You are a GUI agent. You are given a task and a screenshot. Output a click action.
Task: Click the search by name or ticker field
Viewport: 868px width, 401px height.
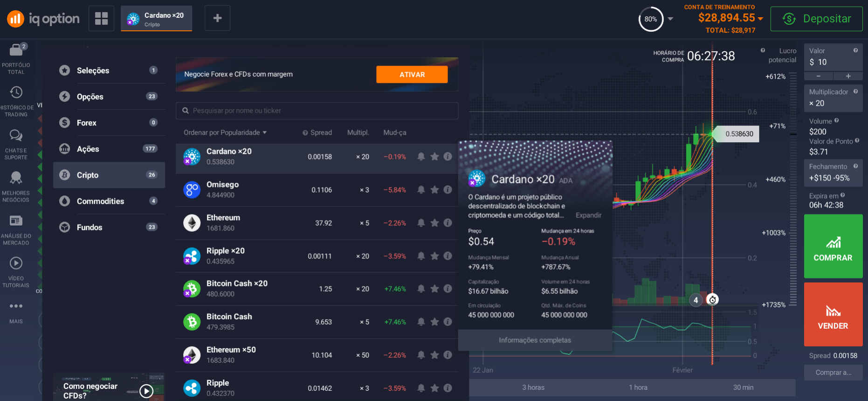[x=317, y=111]
